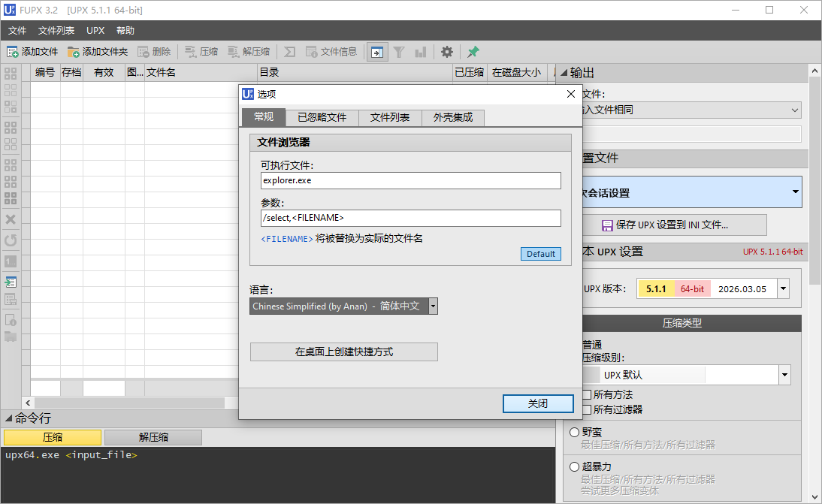Enable the 所有方法 checkbox
Image resolution: width=822 pixels, height=504 pixels.
point(588,394)
